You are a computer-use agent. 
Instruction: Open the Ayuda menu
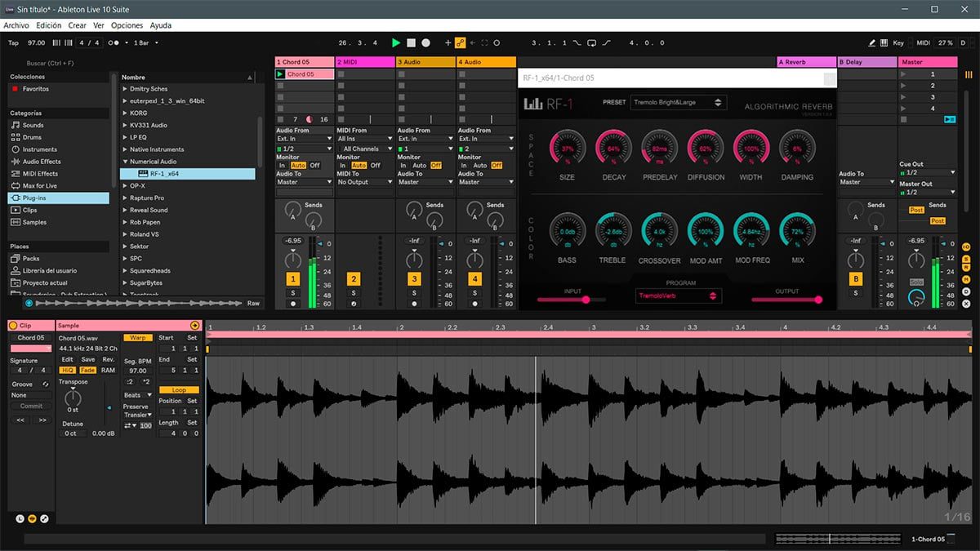[161, 25]
